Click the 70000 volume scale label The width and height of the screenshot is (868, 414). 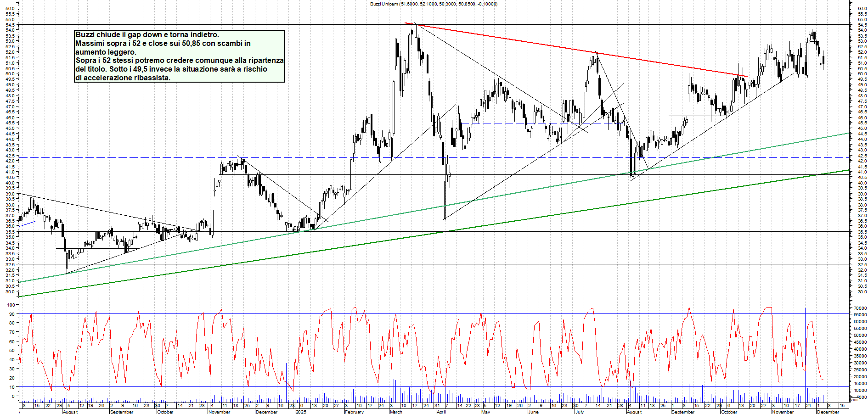(x=860, y=308)
